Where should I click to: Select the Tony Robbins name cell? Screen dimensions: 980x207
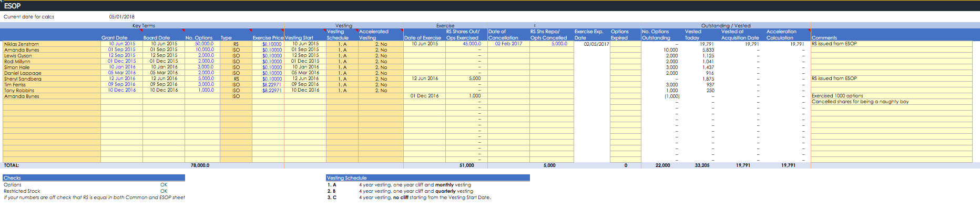[52, 91]
